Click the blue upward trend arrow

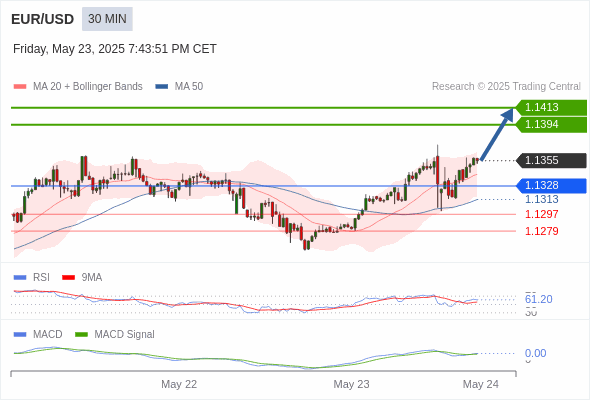coord(497,134)
